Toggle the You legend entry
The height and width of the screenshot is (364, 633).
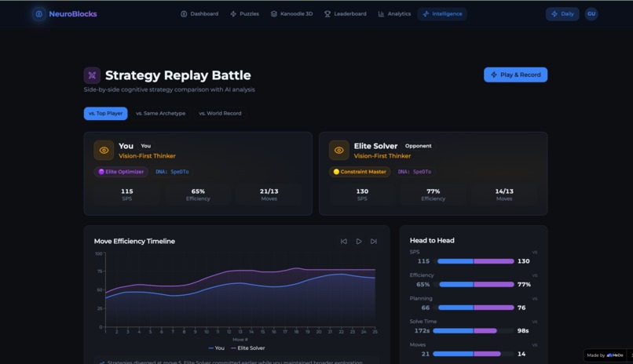coord(217,348)
